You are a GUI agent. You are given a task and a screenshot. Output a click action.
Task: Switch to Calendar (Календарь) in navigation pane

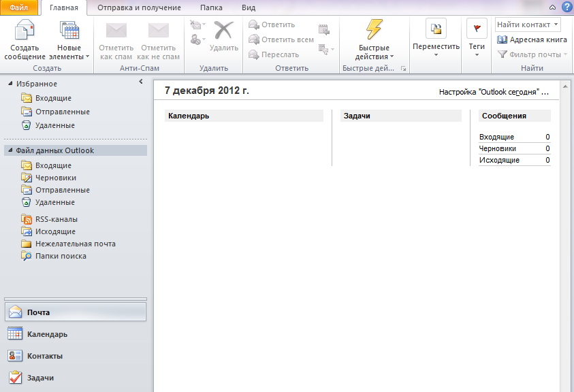76,334
